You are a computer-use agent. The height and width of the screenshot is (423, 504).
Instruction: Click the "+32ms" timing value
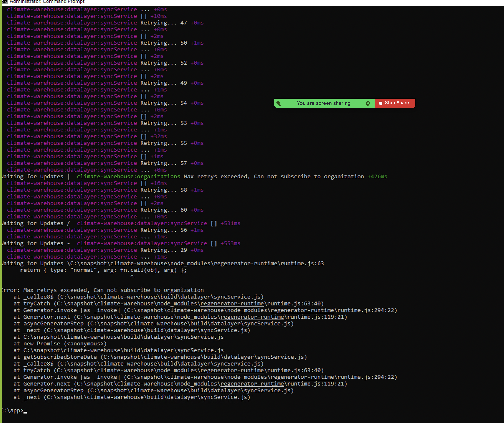point(159,136)
